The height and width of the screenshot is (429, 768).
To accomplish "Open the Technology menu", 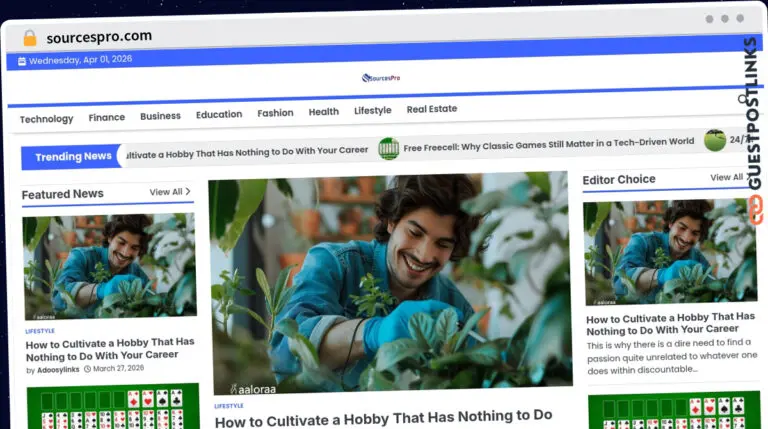I will [x=47, y=119].
